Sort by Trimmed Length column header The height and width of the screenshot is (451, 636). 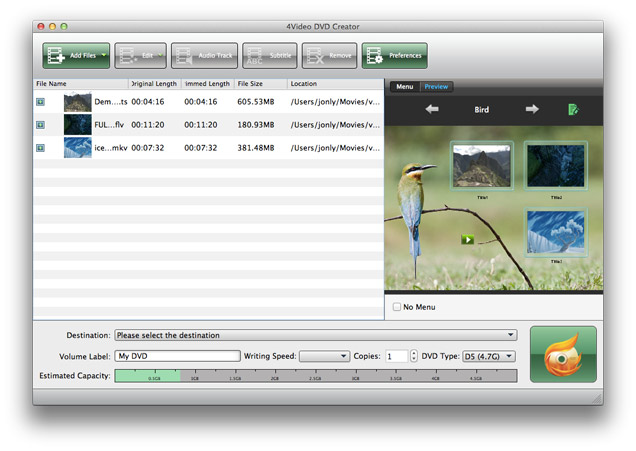pyautogui.click(x=207, y=84)
